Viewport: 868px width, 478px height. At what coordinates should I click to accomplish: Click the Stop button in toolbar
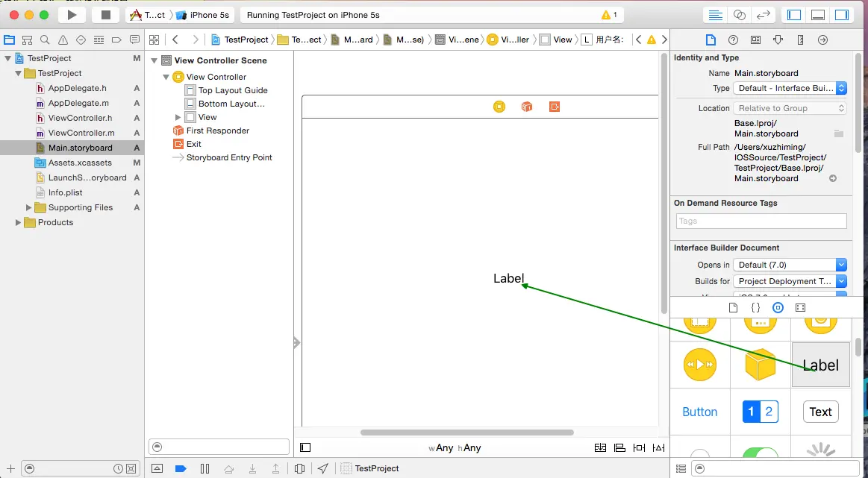106,15
